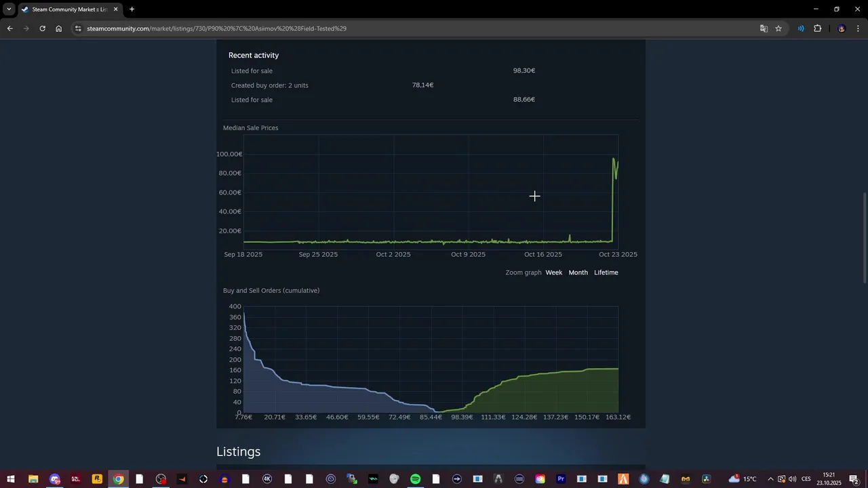This screenshot has height=488, width=868.
Task: Open the volume control
Action: [792, 479]
